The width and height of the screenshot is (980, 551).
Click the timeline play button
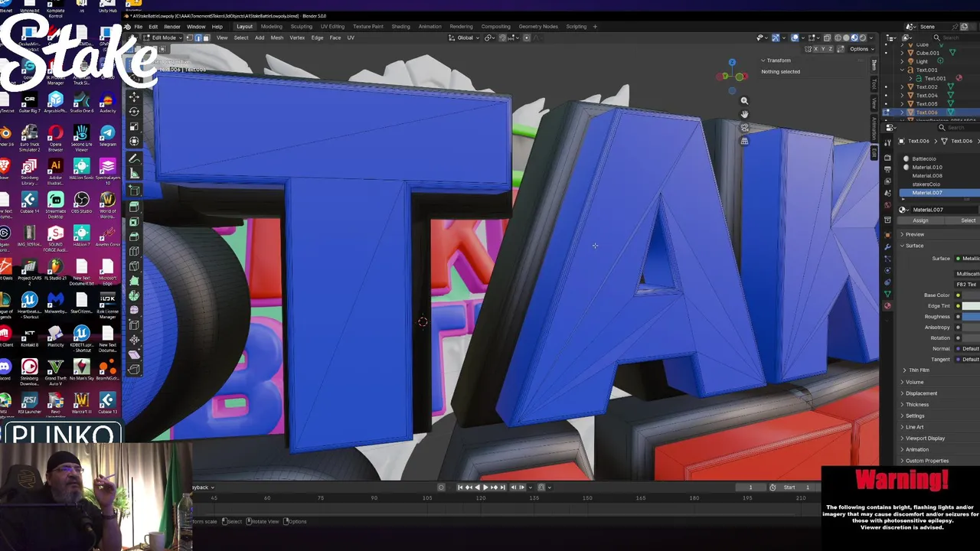pyautogui.click(x=485, y=487)
